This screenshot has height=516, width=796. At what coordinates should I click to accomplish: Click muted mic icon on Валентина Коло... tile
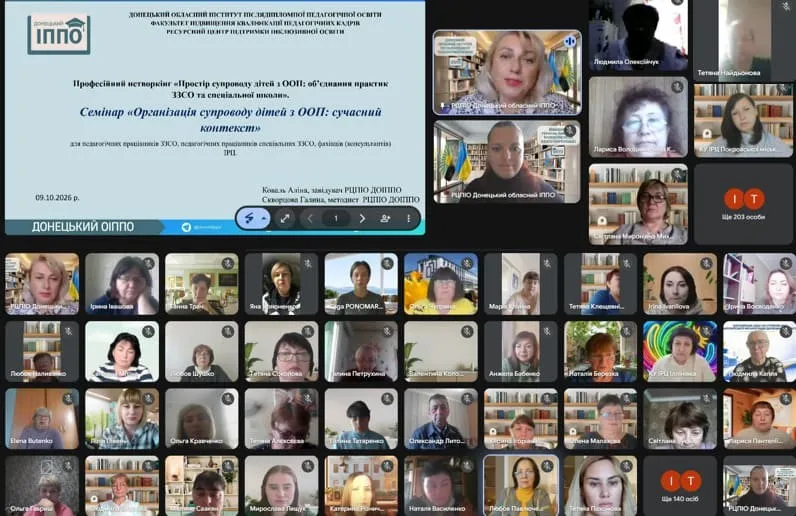point(467,331)
